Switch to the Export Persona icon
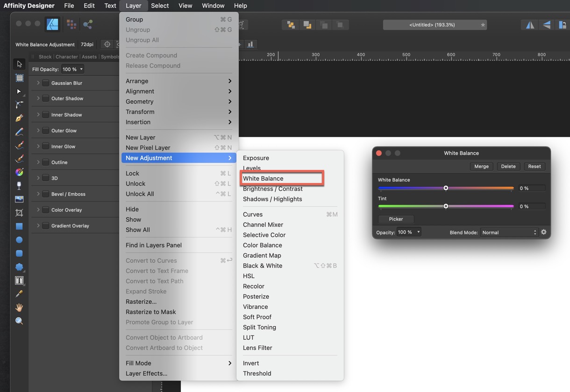The width and height of the screenshot is (570, 392). (87, 24)
